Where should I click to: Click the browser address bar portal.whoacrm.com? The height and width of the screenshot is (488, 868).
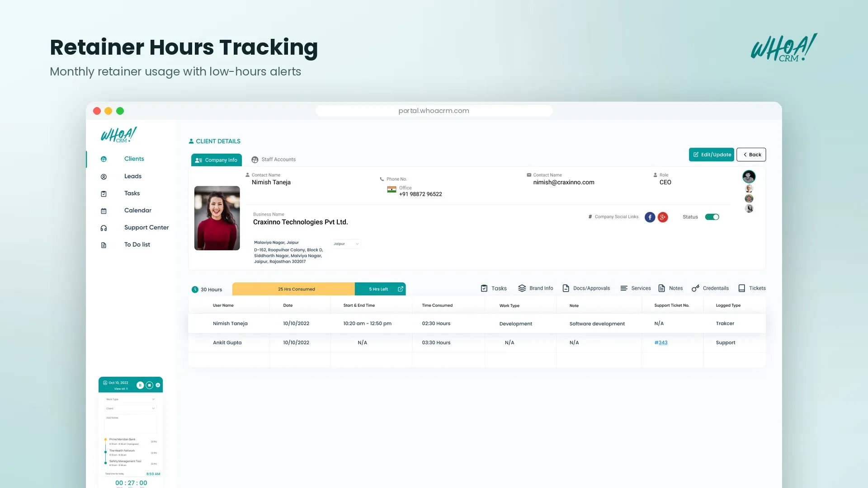434,111
